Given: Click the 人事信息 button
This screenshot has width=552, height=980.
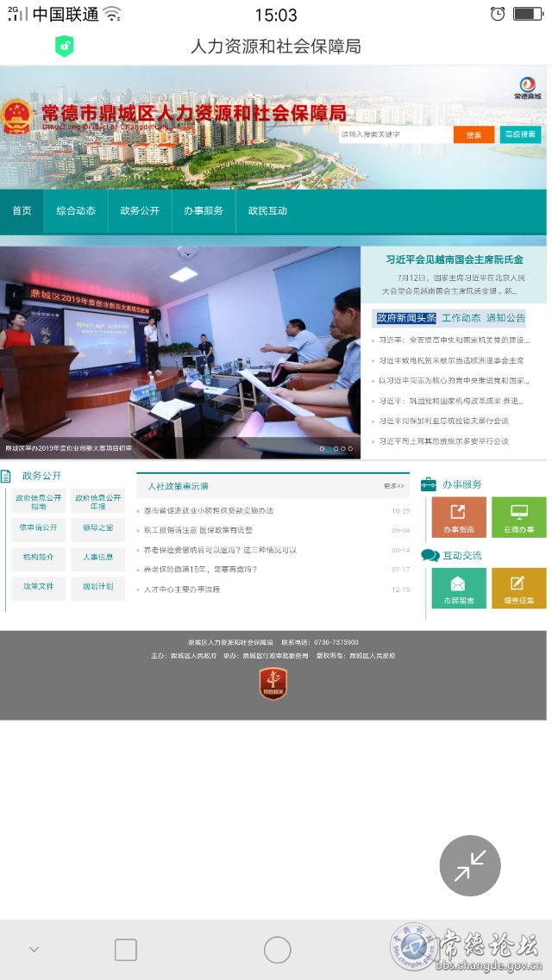Looking at the screenshot, I should 97,559.
